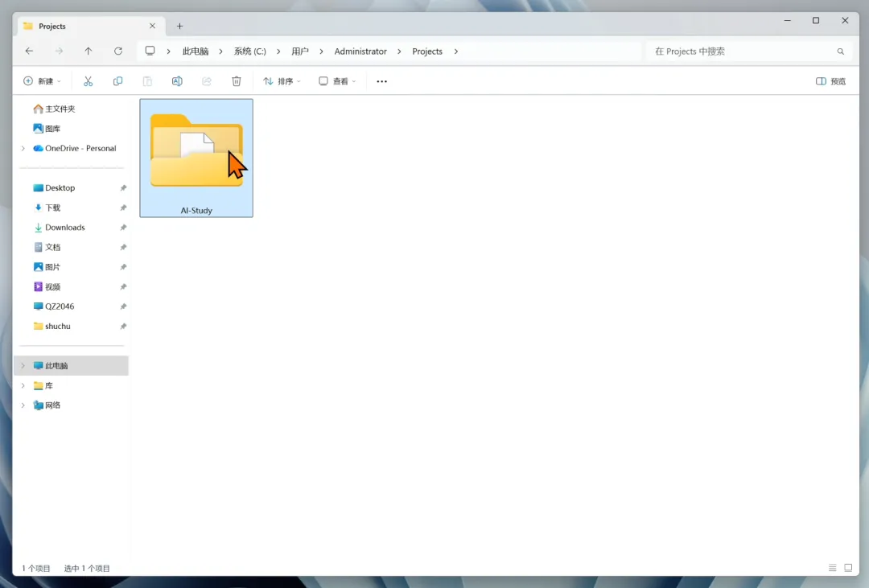
Task: Click the search magnifier icon
Action: click(841, 51)
